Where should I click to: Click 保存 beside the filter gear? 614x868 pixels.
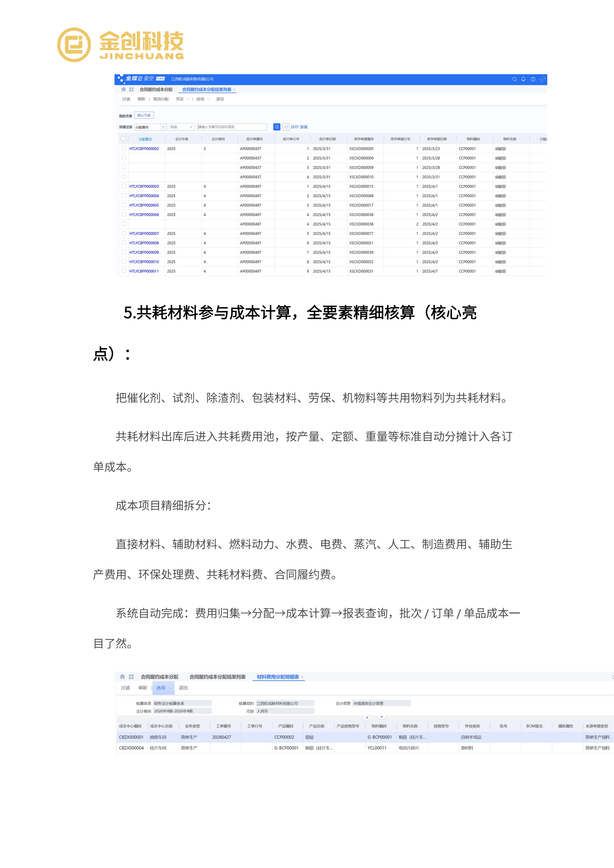click(x=295, y=127)
